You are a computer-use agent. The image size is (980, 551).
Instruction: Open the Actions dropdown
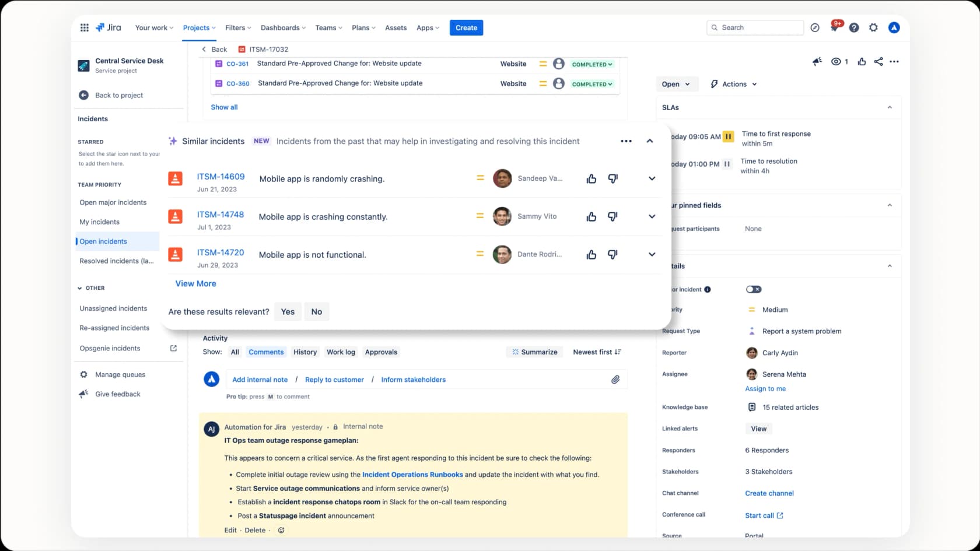pos(734,84)
